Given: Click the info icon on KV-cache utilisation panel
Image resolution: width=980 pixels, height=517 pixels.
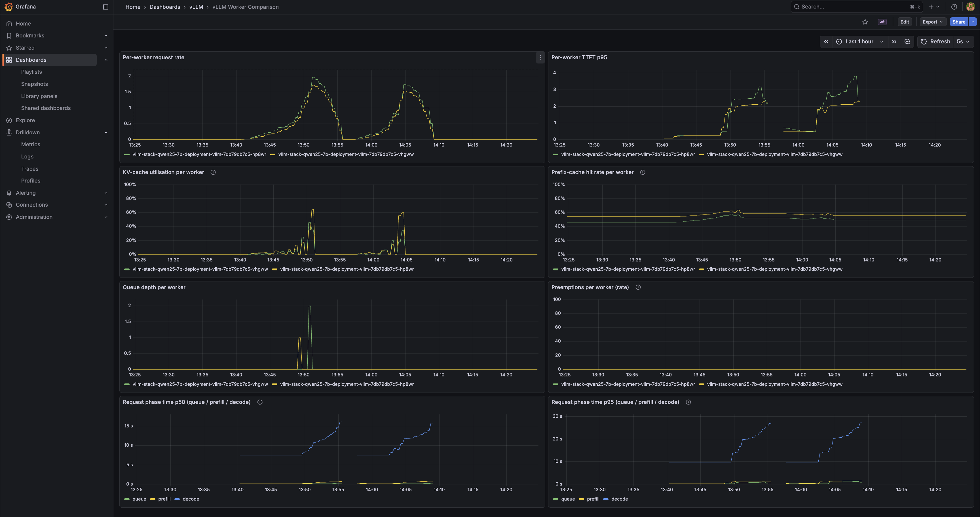Looking at the screenshot, I should tap(213, 172).
